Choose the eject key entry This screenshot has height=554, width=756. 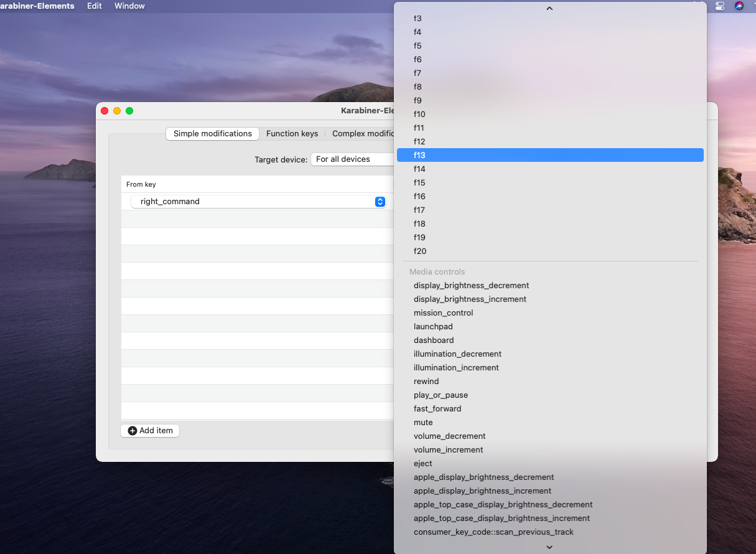tap(550, 463)
